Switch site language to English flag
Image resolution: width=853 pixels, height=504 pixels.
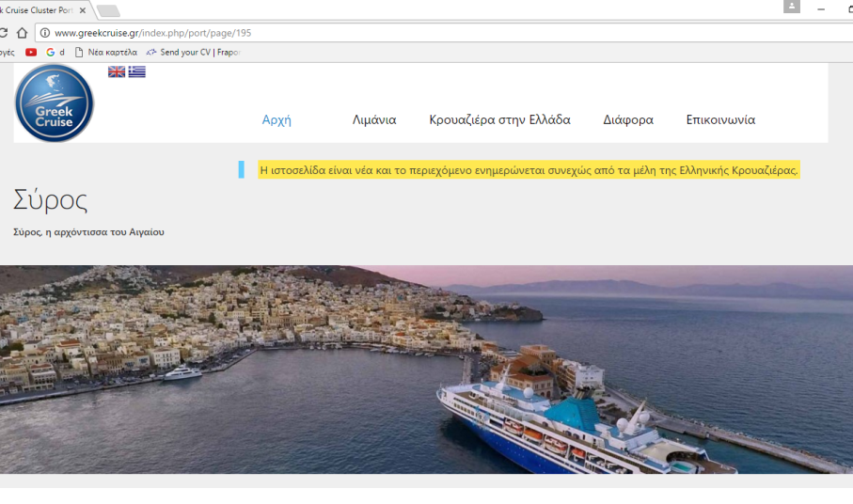click(117, 71)
